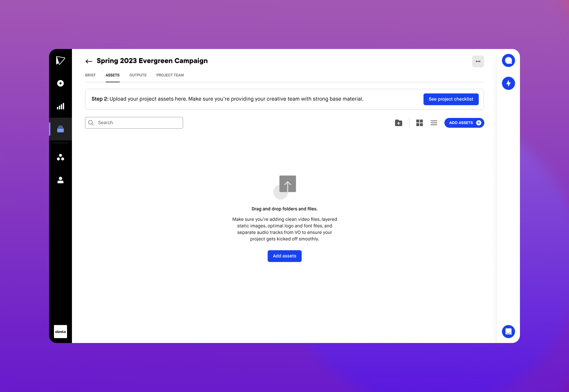The height and width of the screenshot is (392, 569).
Task: Click the Add assets upload button
Action: tap(284, 256)
